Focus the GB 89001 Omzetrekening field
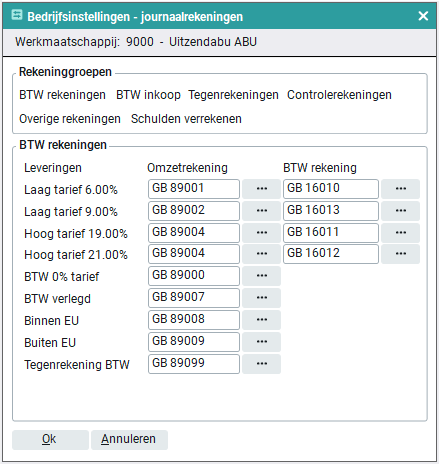Screen dimensions: 439x464 pos(194,189)
